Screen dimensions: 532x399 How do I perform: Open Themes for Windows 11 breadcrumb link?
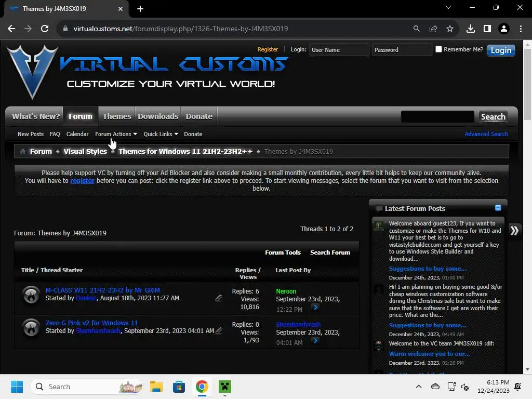point(185,152)
